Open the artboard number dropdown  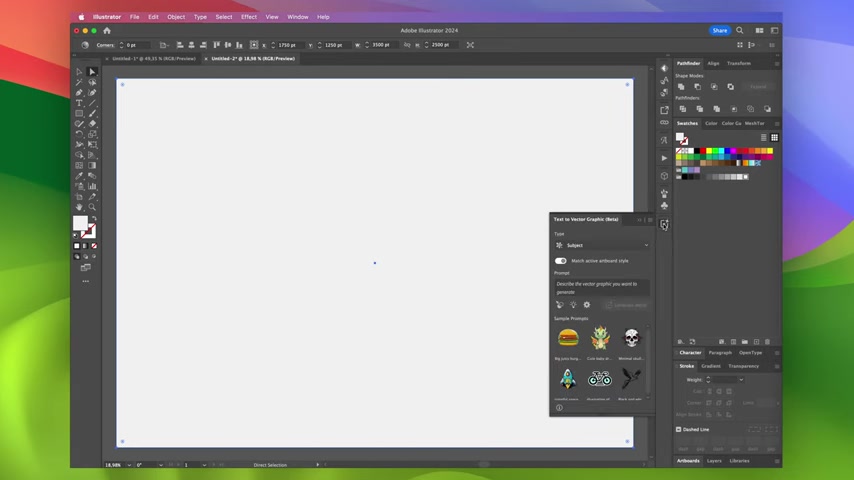click(x=204, y=465)
